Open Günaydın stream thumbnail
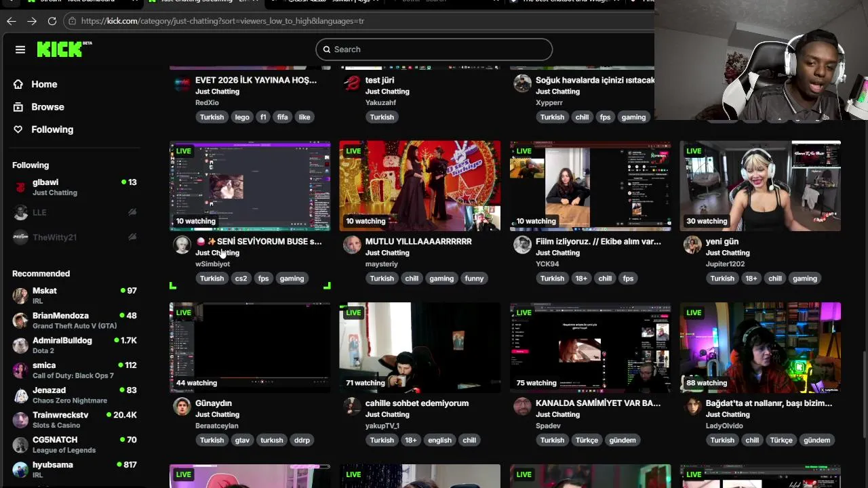The image size is (868, 488). [x=250, y=348]
